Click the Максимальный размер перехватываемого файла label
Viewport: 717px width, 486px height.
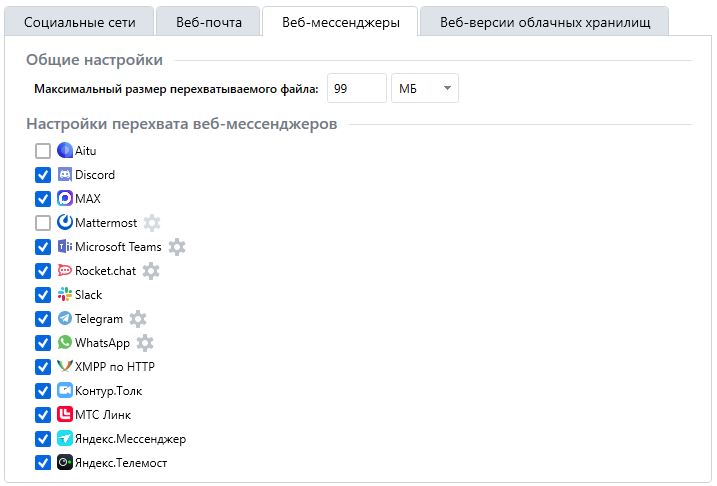pos(176,89)
